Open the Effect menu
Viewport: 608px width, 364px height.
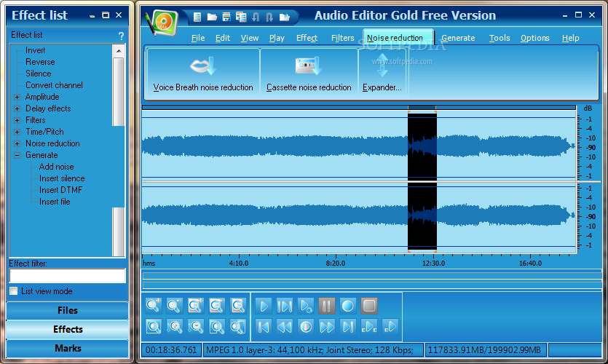point(307,38)
